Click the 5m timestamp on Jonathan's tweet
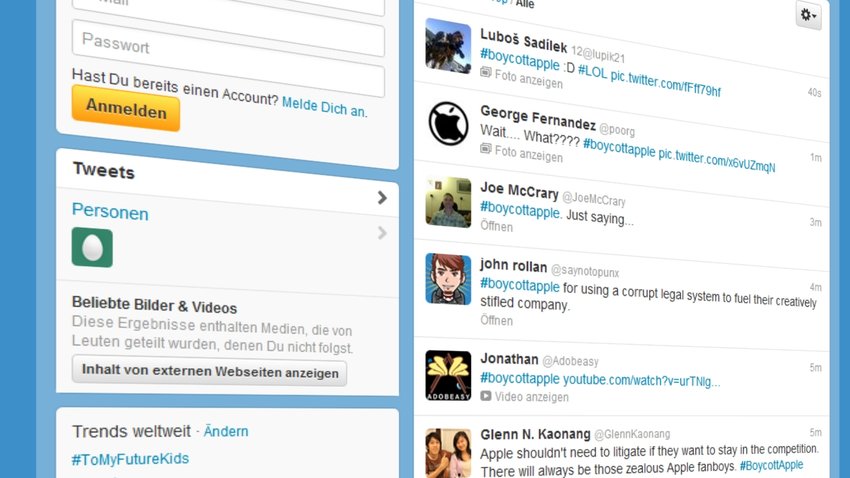Screen dimensions: 850x478 coord(816,367)
